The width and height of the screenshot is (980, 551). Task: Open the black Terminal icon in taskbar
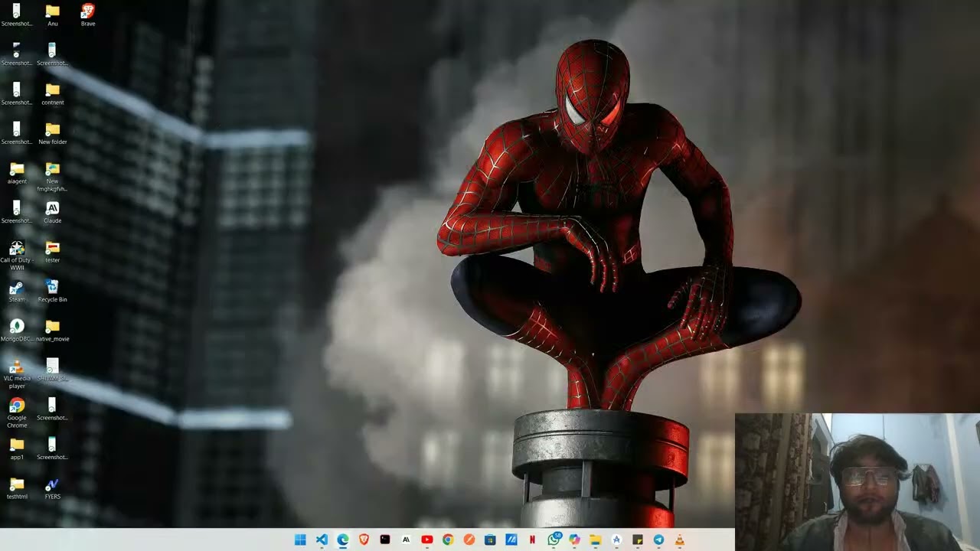point(385,540)
